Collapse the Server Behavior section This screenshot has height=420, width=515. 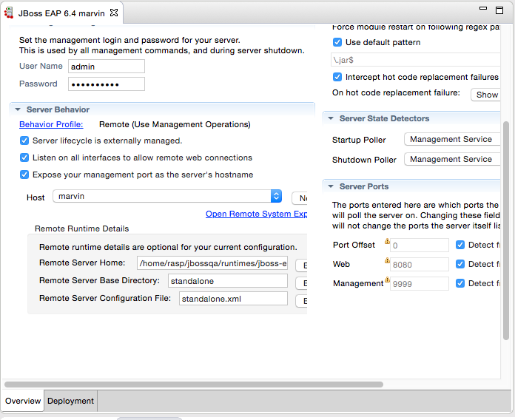[x=18, y=109]
